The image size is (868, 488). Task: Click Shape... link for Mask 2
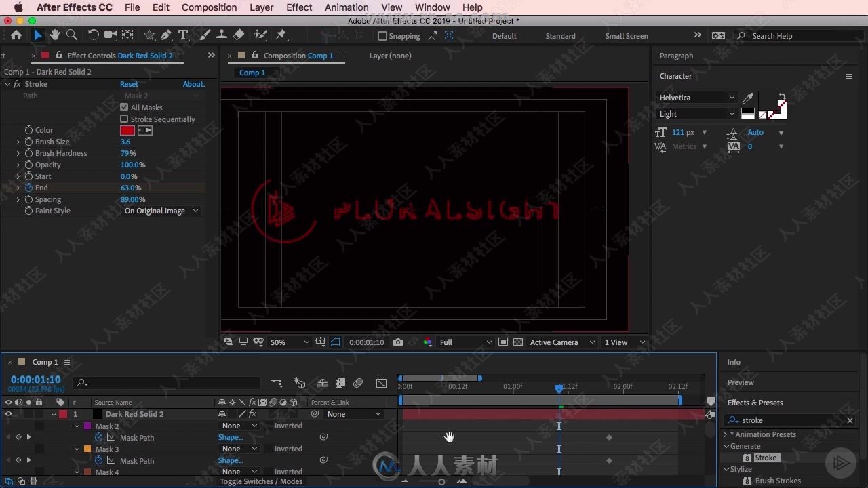click(231, 438)
